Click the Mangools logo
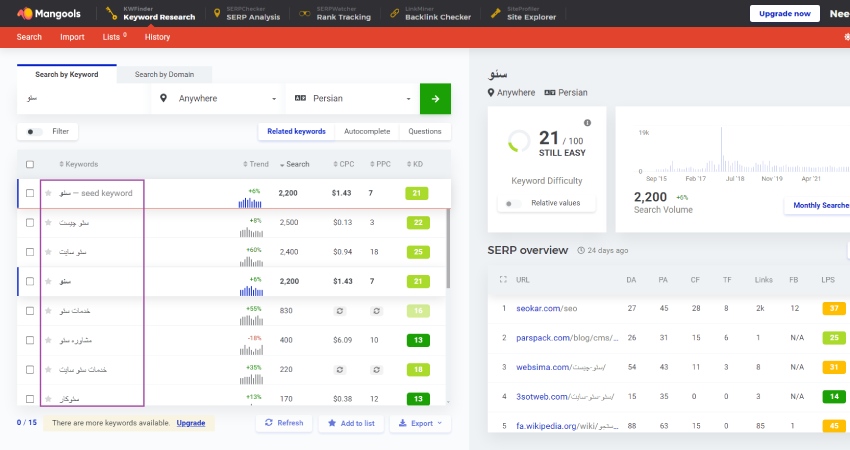The height and width of the screenshot is (450, 850). 49,14
